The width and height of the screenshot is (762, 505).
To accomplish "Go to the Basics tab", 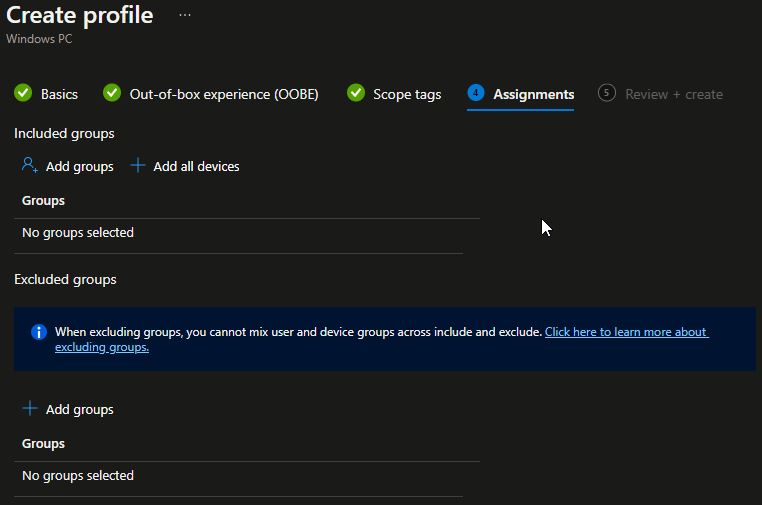I will [59, 94].
